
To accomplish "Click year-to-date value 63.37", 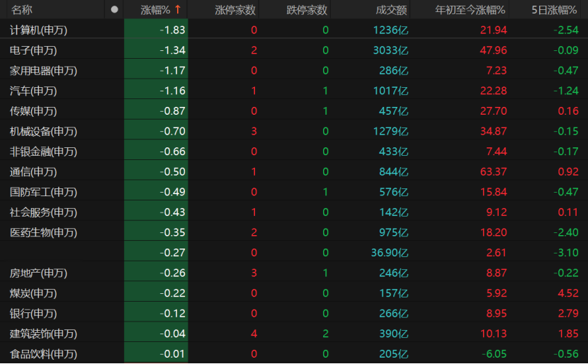I will coord(494,171).
